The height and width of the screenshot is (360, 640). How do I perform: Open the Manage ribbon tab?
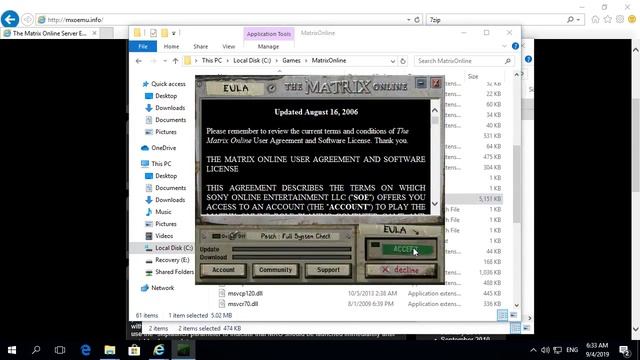pyautogui.click(x=268, y=47)
